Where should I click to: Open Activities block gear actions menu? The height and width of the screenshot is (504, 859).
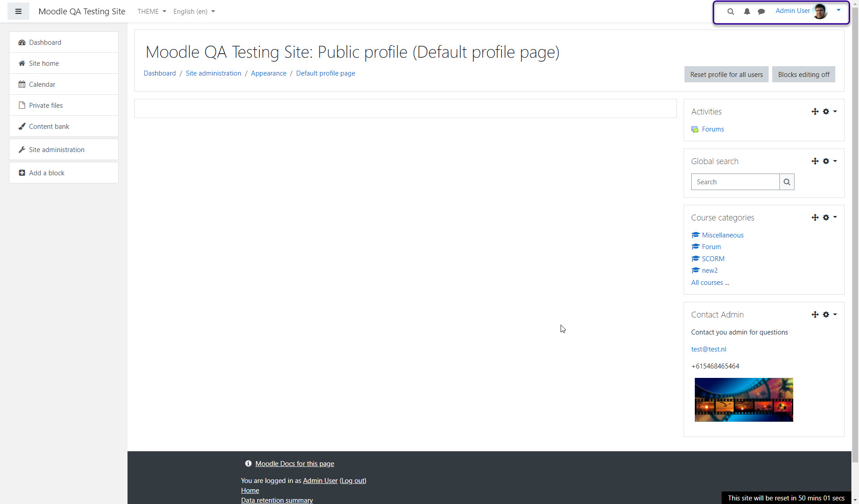pos(826,111)
